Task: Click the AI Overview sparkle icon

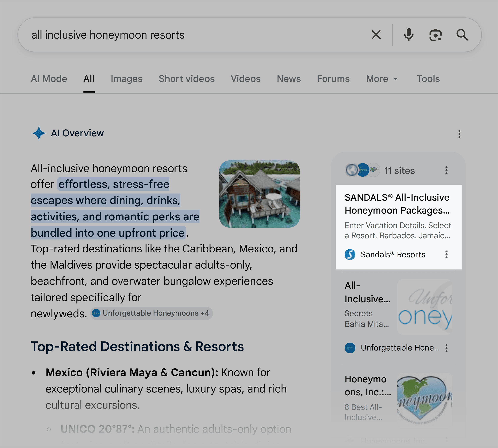Action: pos(39,133)
